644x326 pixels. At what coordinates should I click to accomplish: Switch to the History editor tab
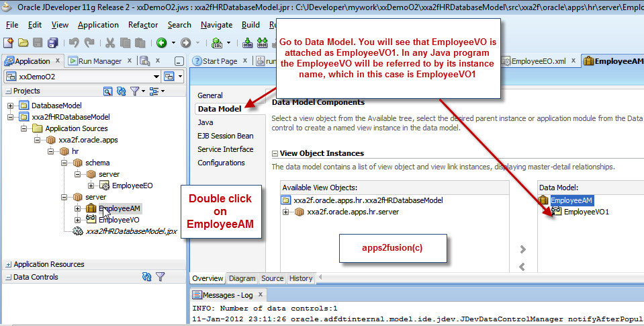coord(301,278)
